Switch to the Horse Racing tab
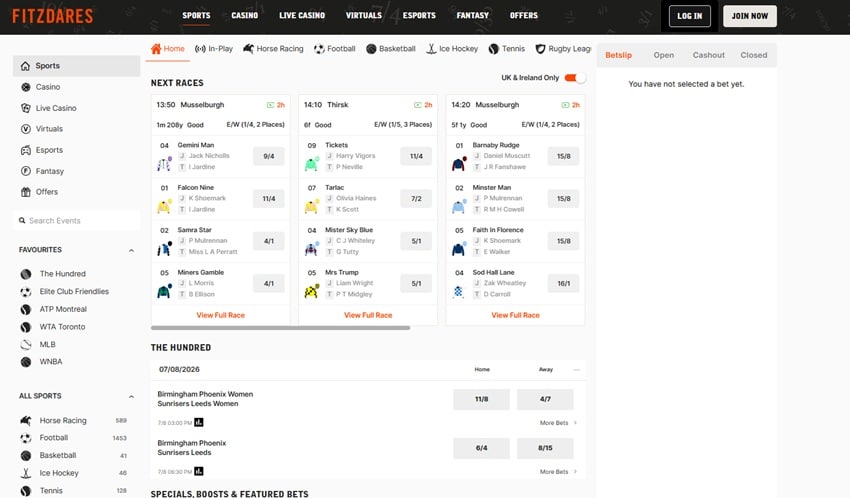 click(x=273, y=49)
